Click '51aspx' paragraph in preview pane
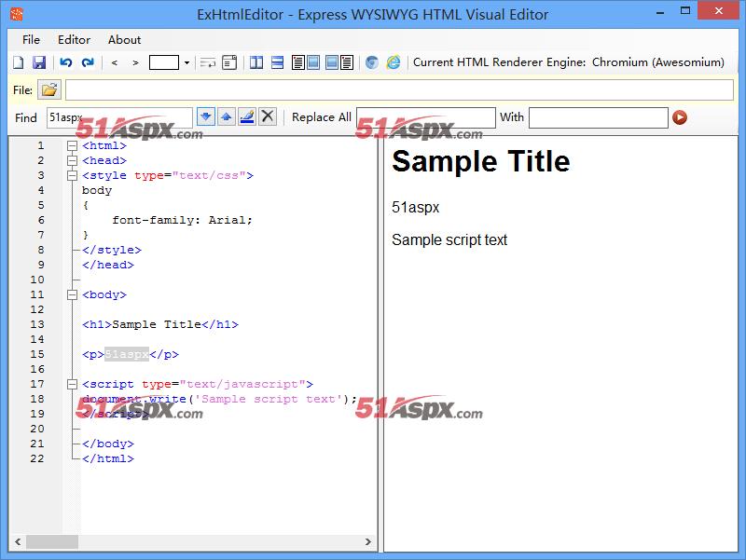This screenshot has width=746, height=560. pyautogui.click(x=415, y=207)
